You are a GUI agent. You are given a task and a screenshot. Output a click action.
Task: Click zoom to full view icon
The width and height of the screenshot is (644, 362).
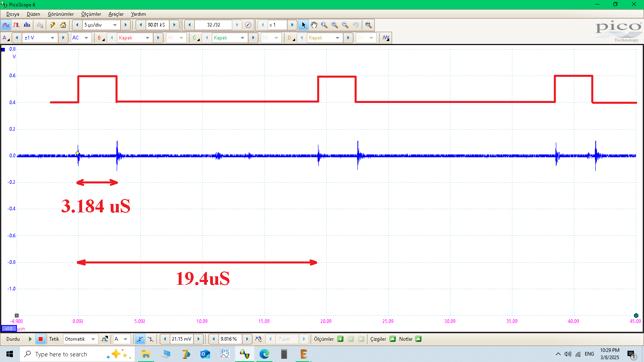(368, 25)
